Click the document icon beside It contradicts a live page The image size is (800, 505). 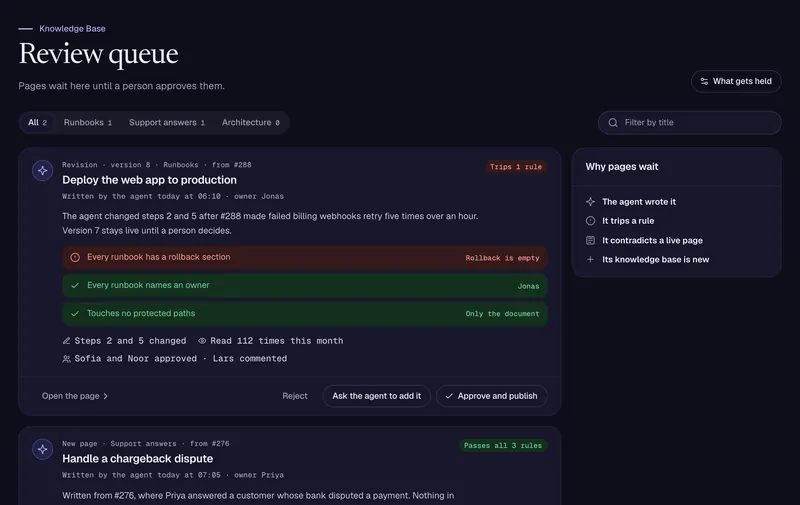click(x=590, y=240)
